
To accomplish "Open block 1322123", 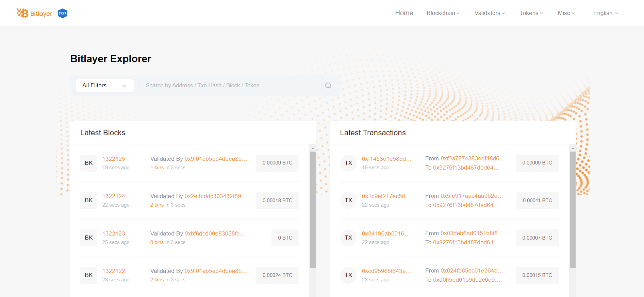I will 114,233.
